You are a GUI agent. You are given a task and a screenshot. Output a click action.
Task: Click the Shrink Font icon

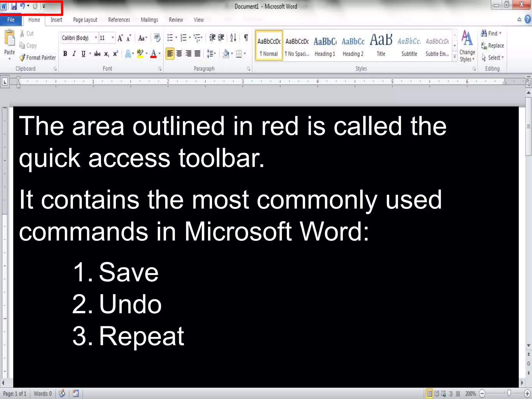coord(129,38)
